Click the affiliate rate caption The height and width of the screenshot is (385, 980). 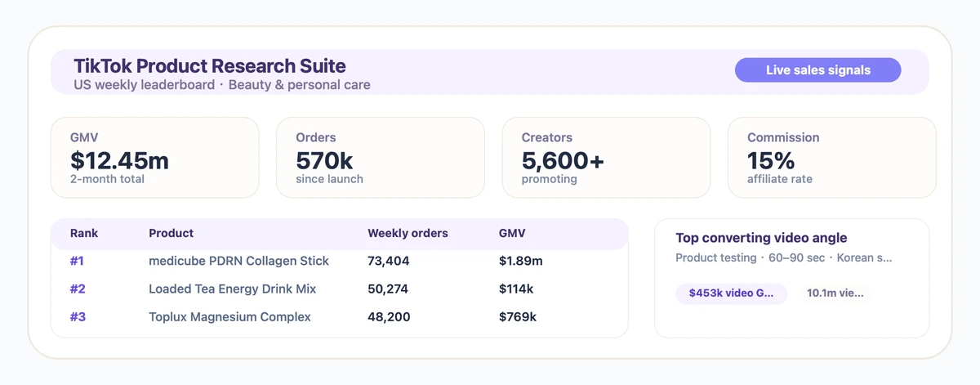(780, 179)
